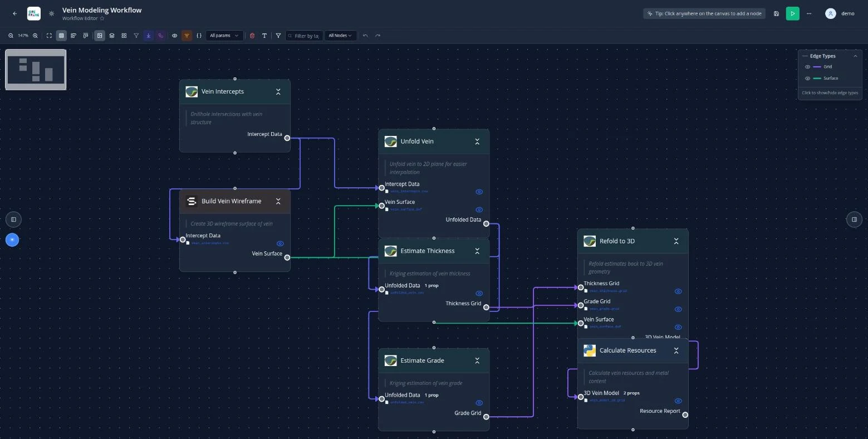
Task: Open the right sidebar panel toggle
Action: point(854,219)
